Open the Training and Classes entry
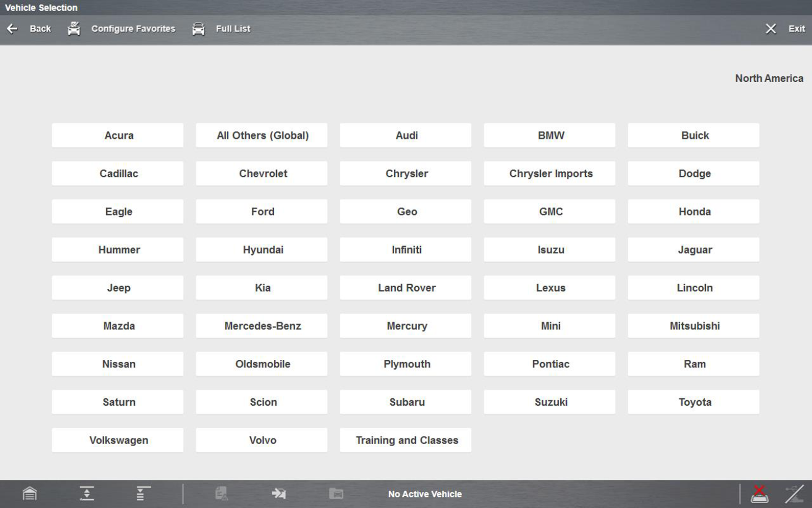Image resolution: width=812 pixels, height=508 pixels. coord(405,440)
